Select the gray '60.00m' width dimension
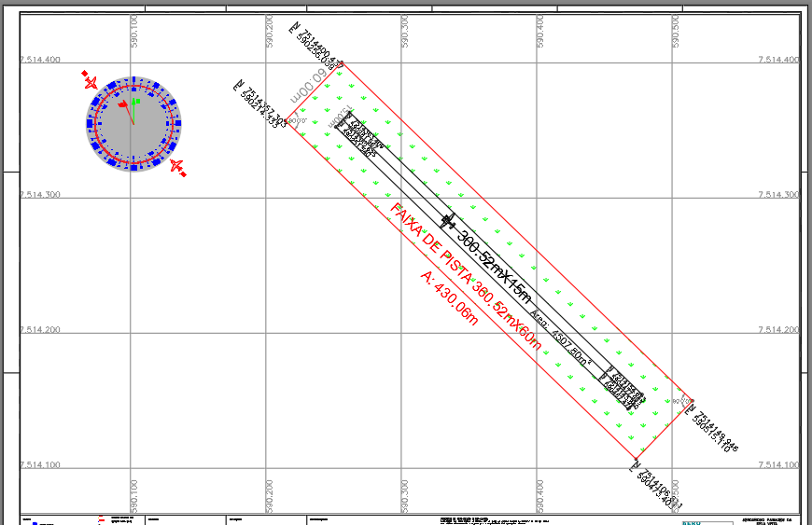This screenshot has height=525, width=812. [309, 87]
